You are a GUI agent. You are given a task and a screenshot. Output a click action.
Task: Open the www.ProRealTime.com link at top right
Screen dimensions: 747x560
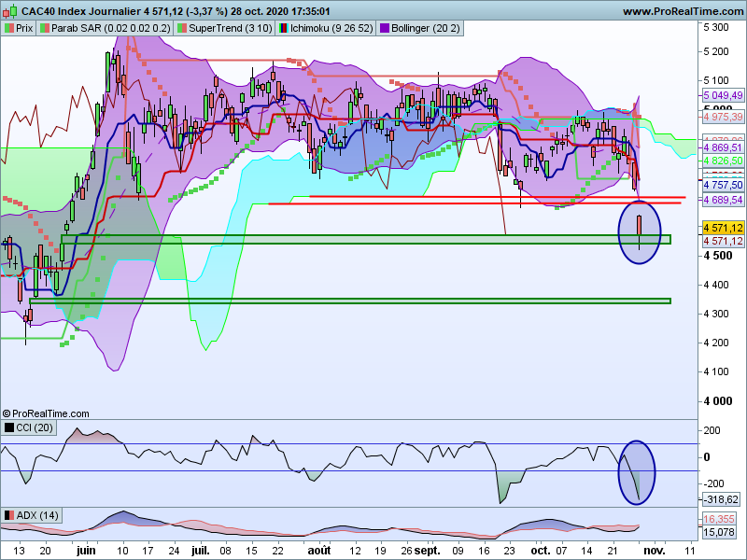click(x=683, y=11)
